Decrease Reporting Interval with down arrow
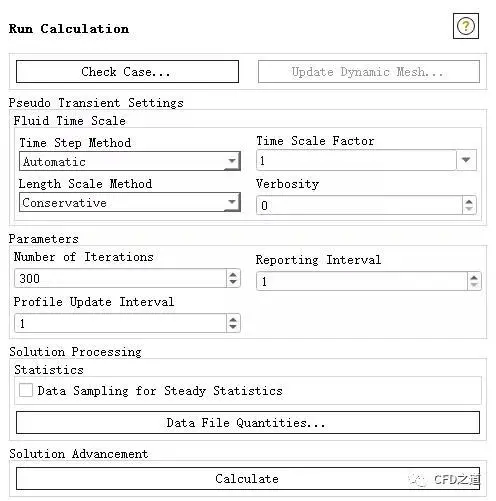 tap(474, 285)
